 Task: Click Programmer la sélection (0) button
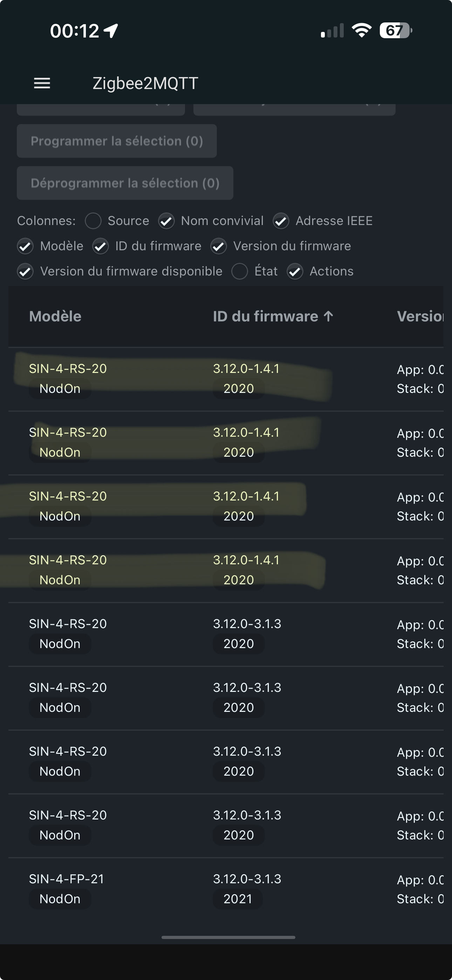pos(116,141)
